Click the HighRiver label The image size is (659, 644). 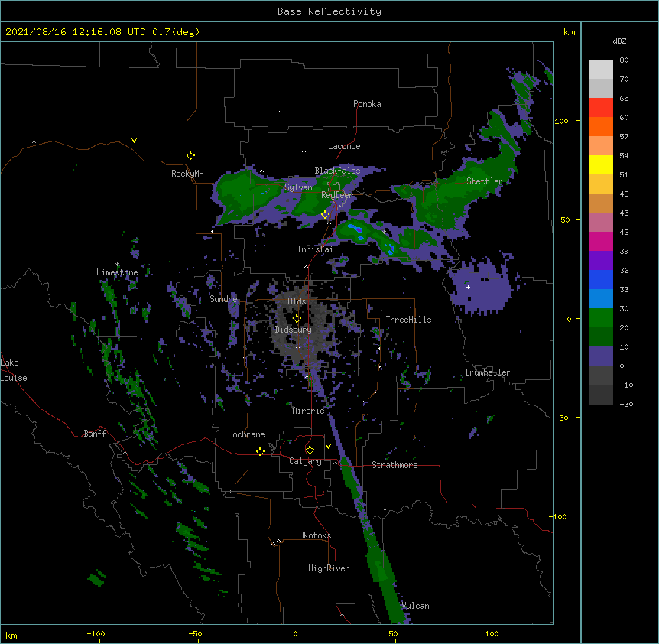329,568
